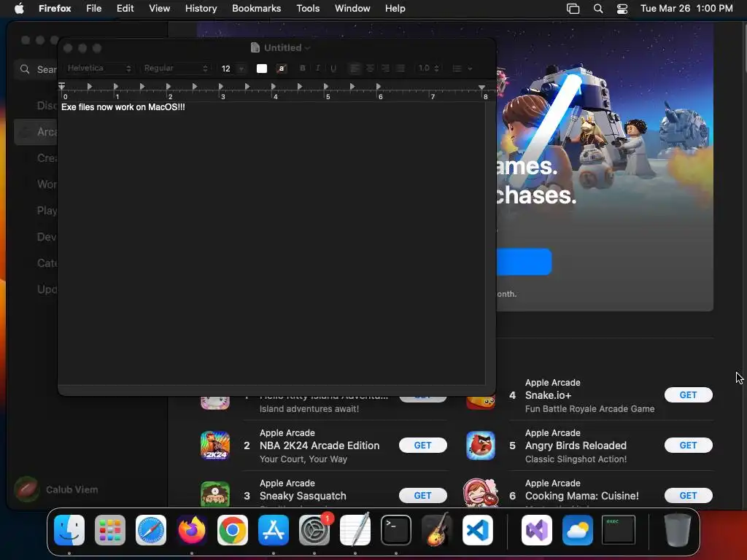This screenshot has height=560, width=747.
Task: Open the Window menu
Action: [x=352, y=9]
